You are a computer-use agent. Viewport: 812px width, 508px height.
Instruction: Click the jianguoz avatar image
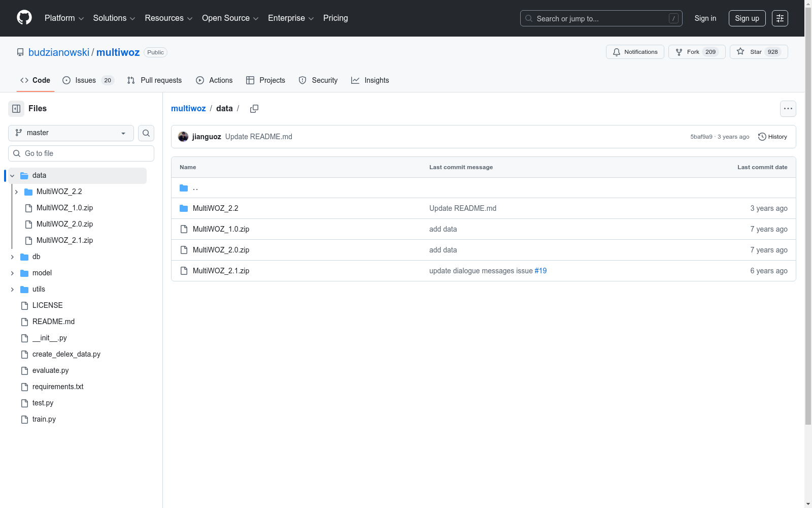point(183,137)
